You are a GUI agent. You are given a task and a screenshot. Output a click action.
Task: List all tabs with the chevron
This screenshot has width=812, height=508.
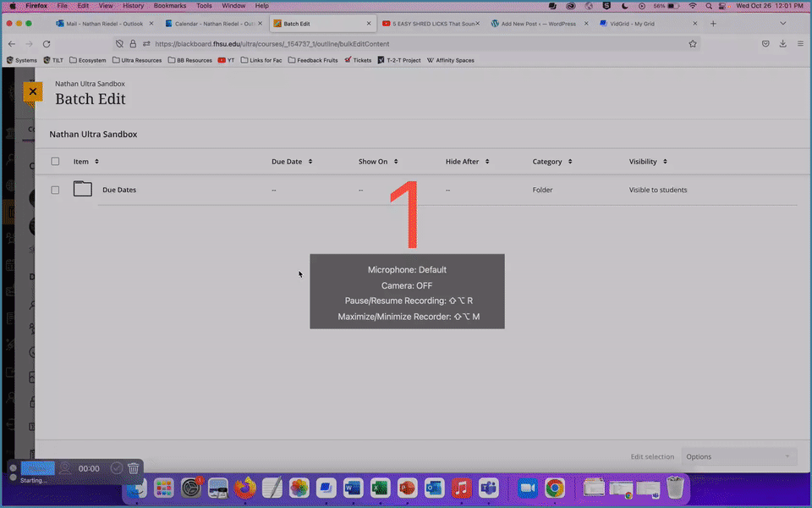point(783,24)
